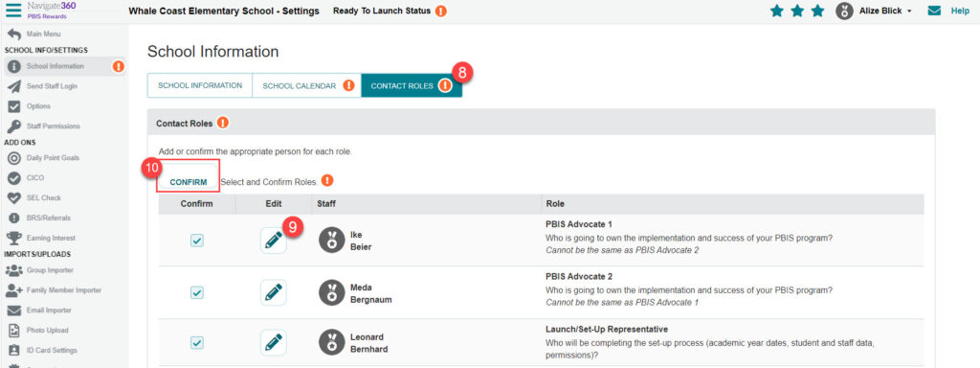Switch to School Information tab

[x=200, y=85]
